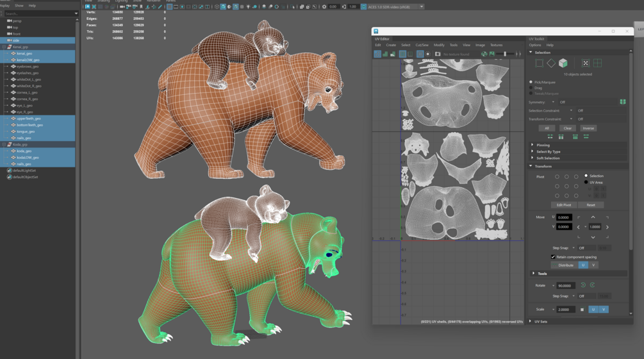Image resolution: width=644 pixels, height=359 pixels.
Task: Open UV Editor Textures menu
Action: click(x=496, y=45)
